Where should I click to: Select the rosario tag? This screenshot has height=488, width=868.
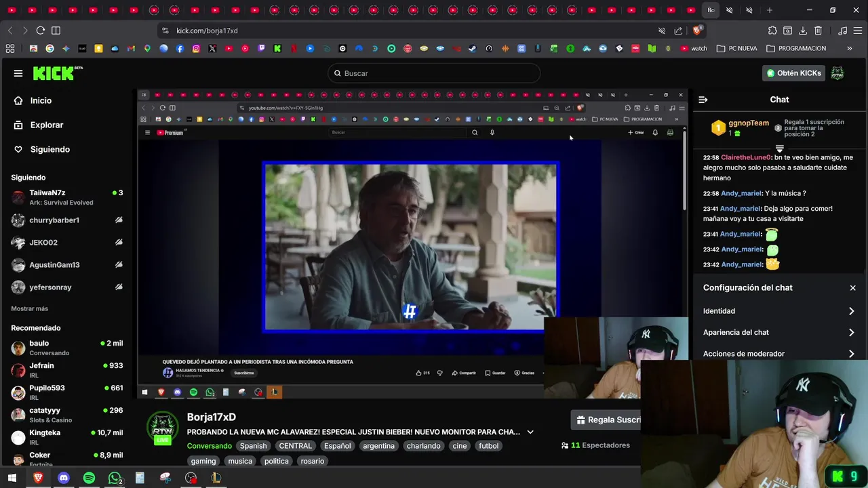312,461
